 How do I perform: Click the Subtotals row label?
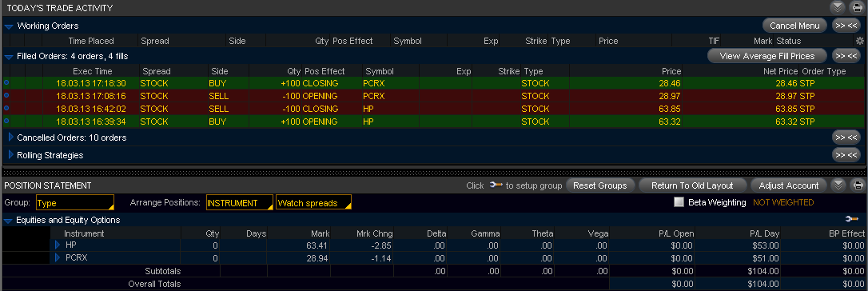[x=163, y=271]
